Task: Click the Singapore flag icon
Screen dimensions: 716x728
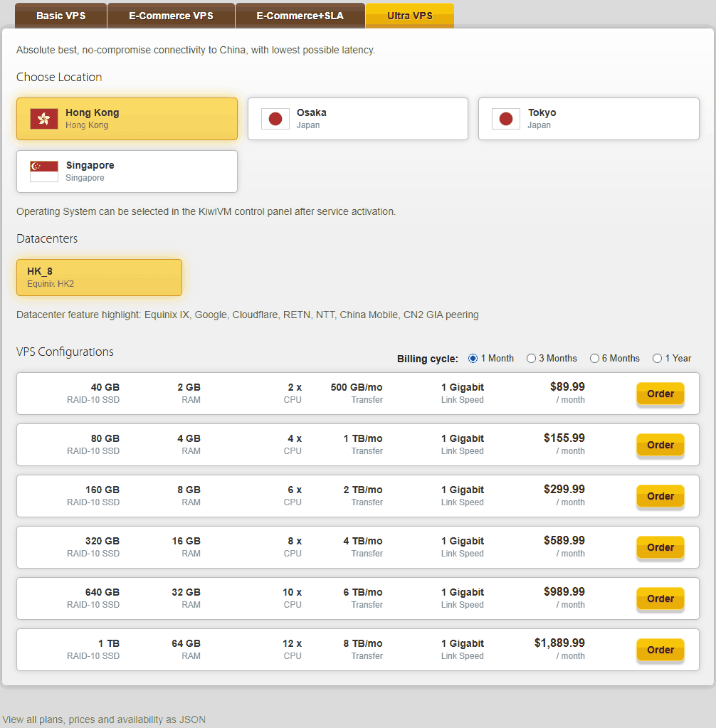Action: (x=44, y=172)
